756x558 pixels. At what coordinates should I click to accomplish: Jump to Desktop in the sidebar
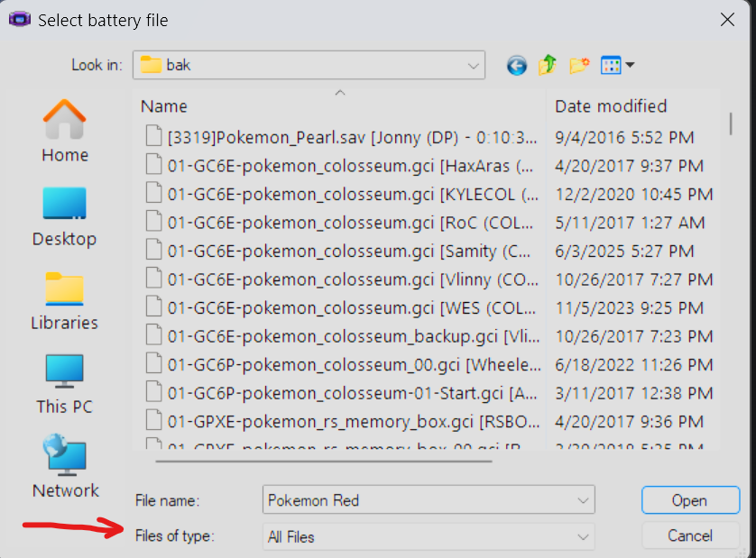click(65, 216)
